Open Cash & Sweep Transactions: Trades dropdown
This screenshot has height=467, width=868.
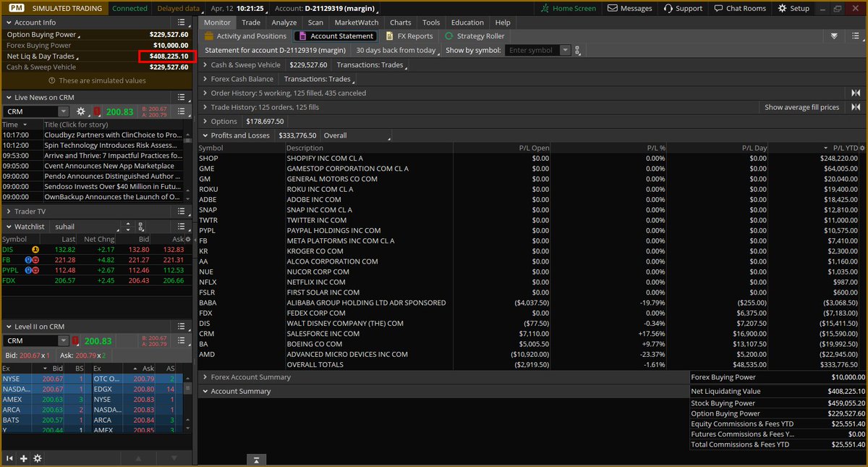(371, 65)
